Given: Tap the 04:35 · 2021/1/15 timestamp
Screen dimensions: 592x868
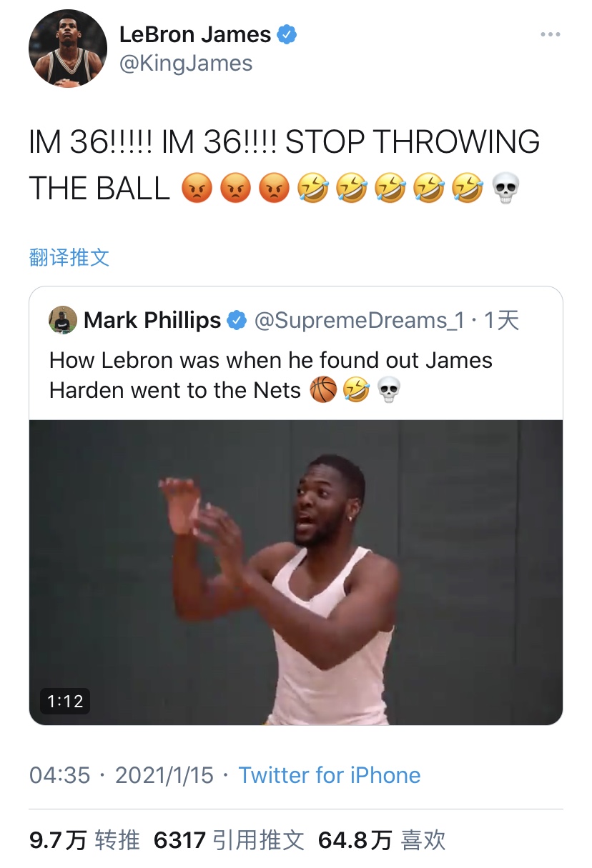Looking at the screenshot, I should point(122,775).
